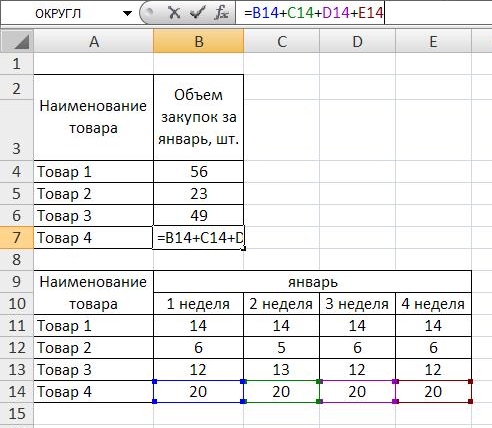Click the 3 неделя header cell
This screenshot has height=428, width=492.
tap(357, 304)
